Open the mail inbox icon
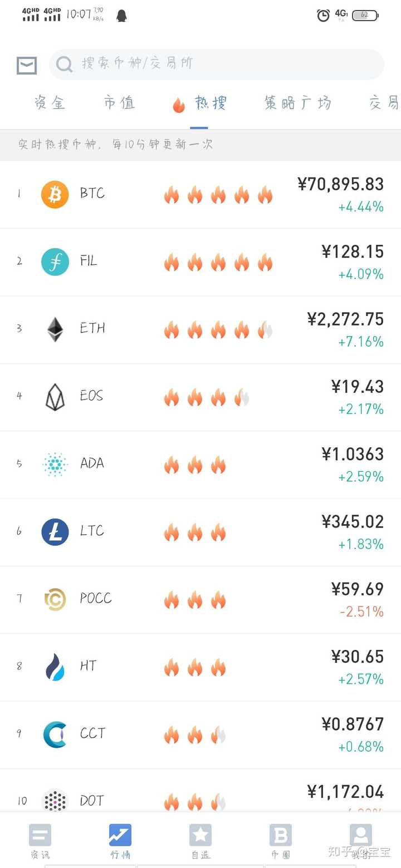The height and width of the screenshot is (868, 401). [x=27, y=65]
